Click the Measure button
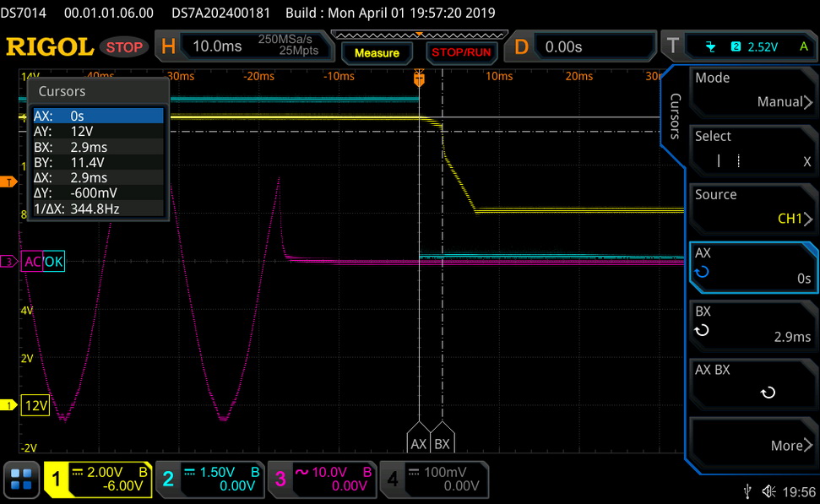 [x=377, y=53]
